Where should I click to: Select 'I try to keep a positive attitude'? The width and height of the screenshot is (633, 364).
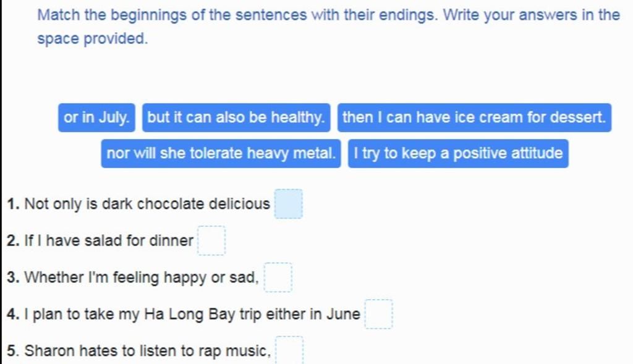click(x=458, y=153)
